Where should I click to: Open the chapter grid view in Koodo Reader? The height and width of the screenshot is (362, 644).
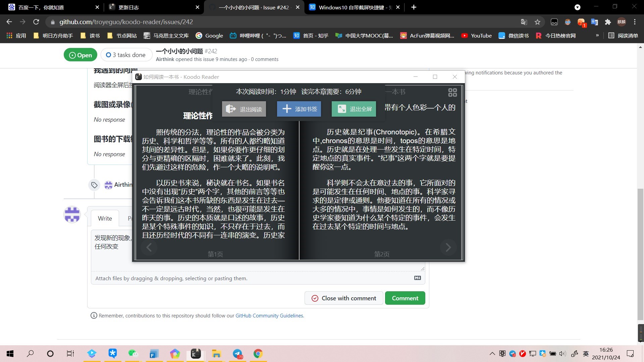pyautogui.click(x=452, y=92)
